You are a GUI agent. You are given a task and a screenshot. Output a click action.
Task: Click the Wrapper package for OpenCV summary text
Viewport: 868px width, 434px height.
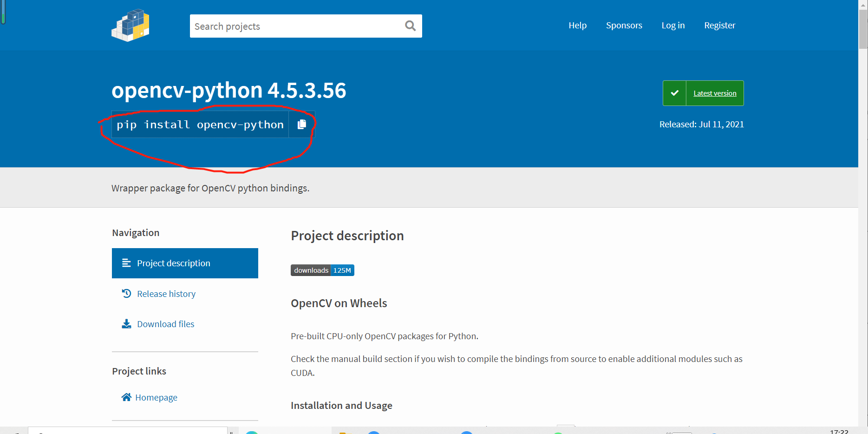(210, 188)
